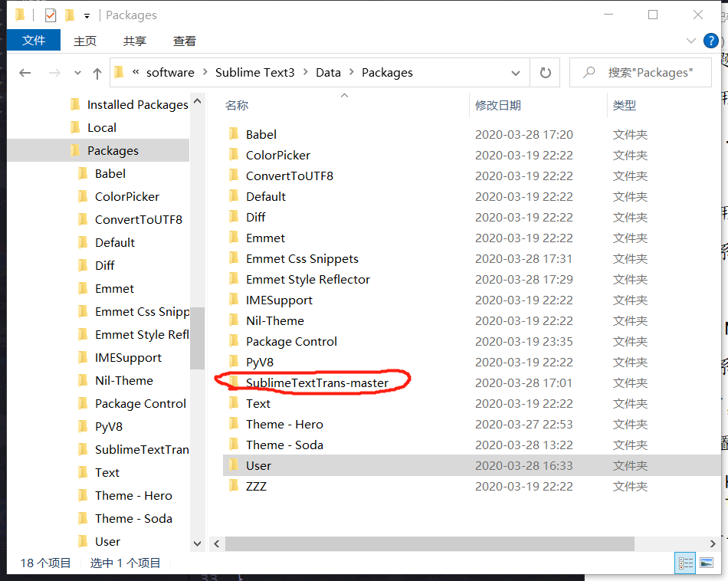
Task: Expand the ribbon with the chevron
Action: click(691, 41)
